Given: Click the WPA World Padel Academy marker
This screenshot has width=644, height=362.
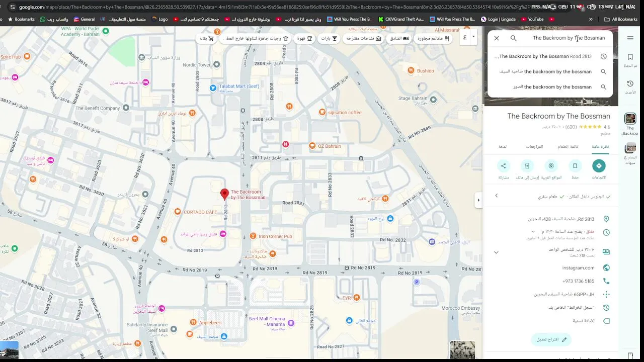Looking at the screenshot, I should (105, 31).
